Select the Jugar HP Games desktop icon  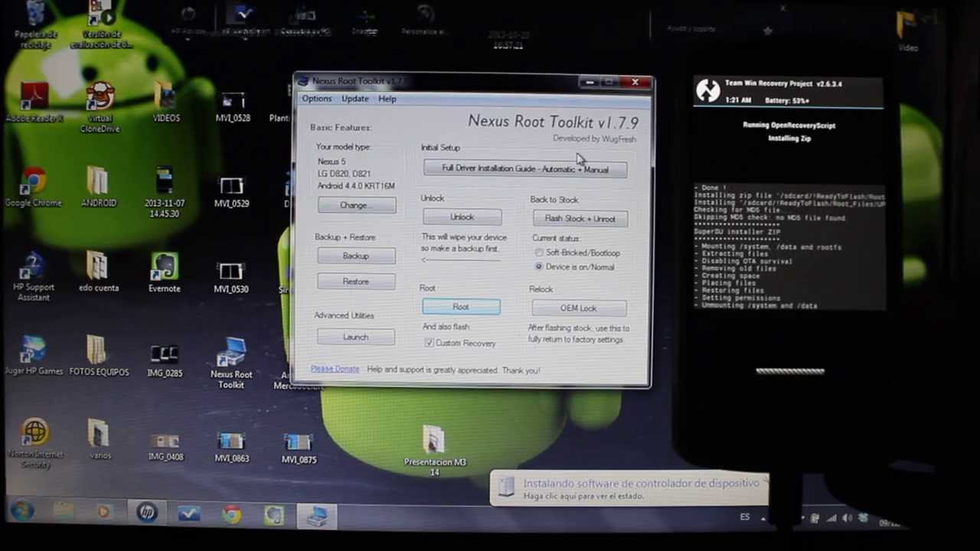[x=34, y=356]
